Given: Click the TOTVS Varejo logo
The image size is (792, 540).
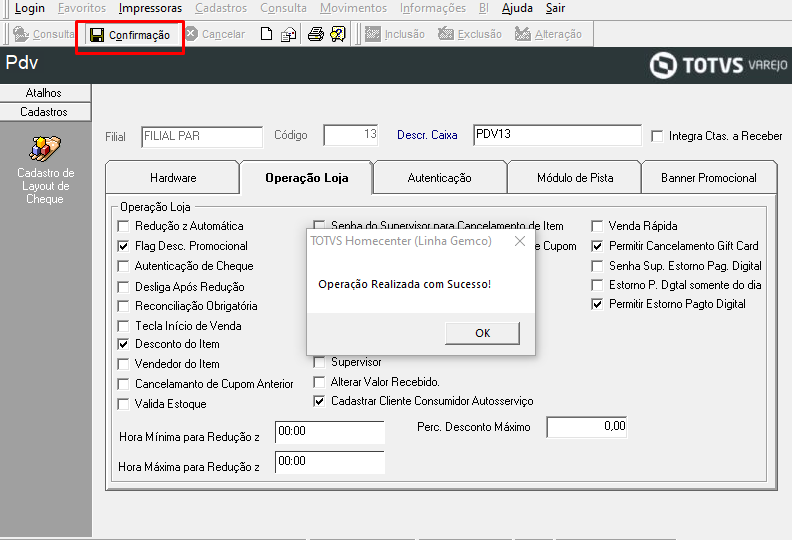Looking at the screenshot, I should (x=718, y=65).
